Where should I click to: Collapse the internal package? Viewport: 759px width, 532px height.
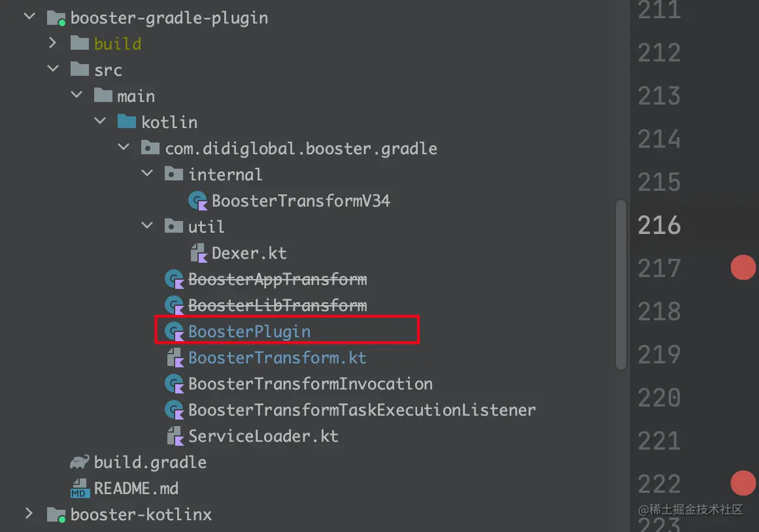[x=147, y=173]
